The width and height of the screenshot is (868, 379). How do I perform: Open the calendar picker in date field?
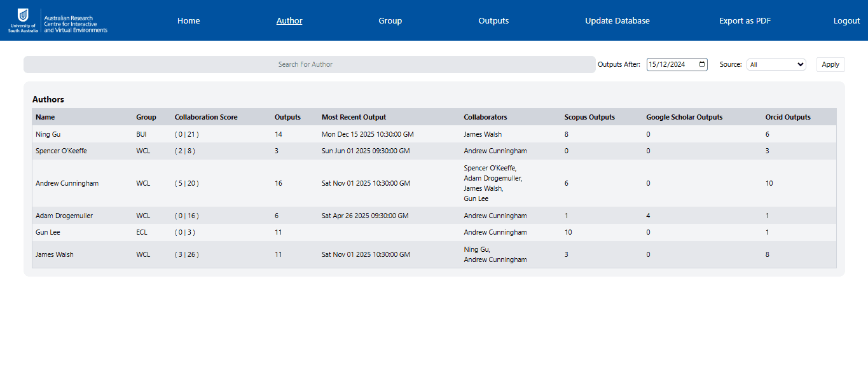(x=702, y=64)
